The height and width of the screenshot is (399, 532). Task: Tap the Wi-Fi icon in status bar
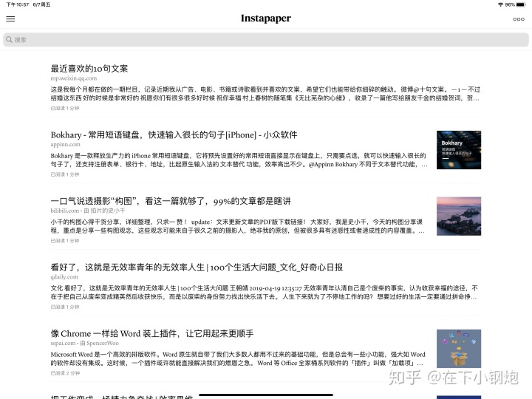[500, 4]
